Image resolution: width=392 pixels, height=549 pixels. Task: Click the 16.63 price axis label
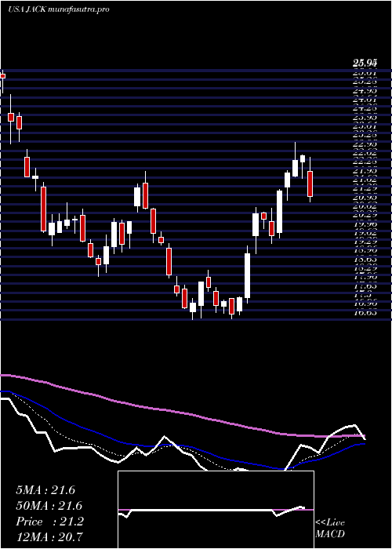pos(365,313)
